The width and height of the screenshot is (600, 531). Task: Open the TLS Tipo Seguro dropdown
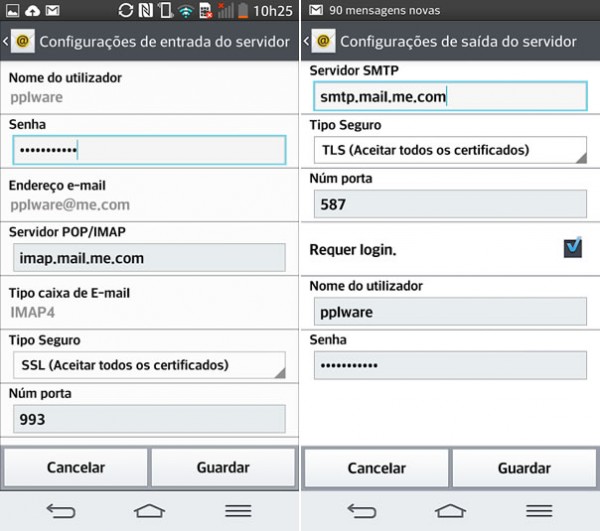tap(450, 150)
